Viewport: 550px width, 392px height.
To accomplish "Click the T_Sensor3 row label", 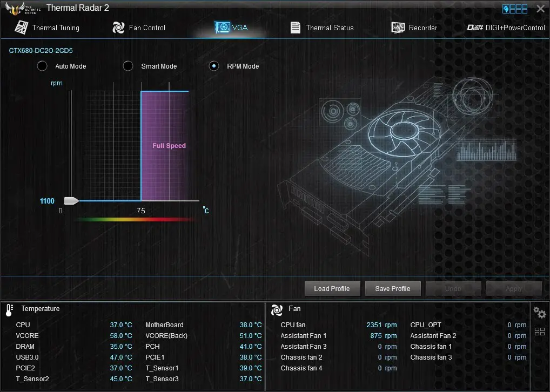I will 162,379.
